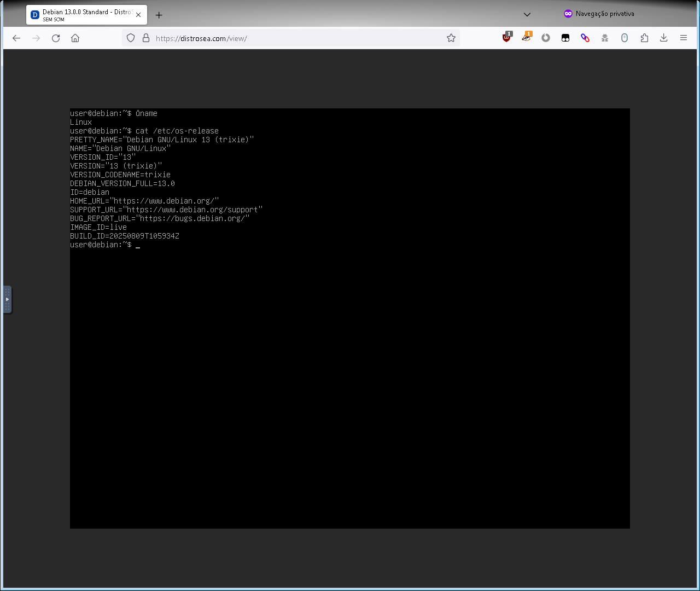The height and width of the screenshot is (591, 700).
Task: Show the Downloads panel
Action: point(664,38)
